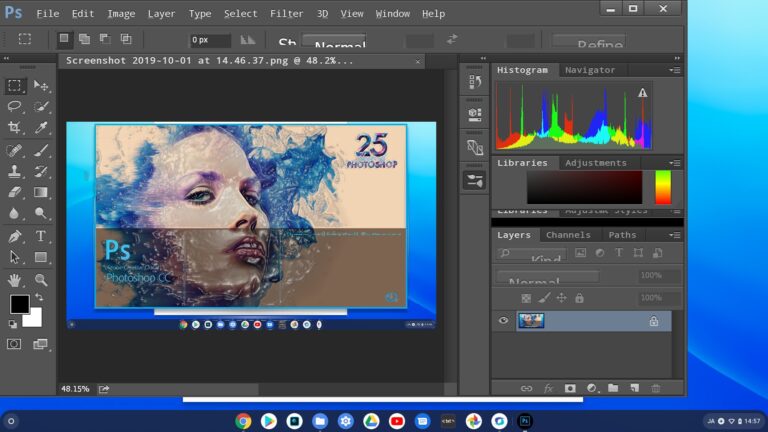Open the Layers blend mode dropdown
The width and height of the screenshot is (768, 432).
tap(548, 277)
